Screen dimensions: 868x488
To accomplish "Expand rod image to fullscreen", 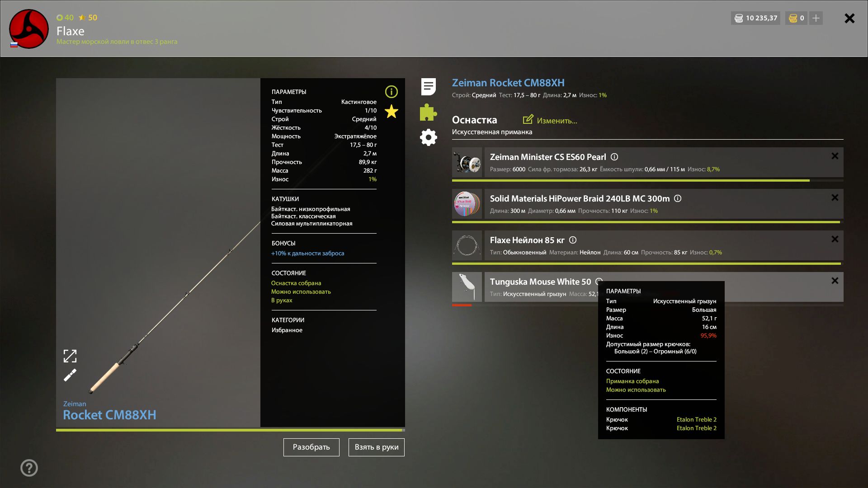I will click(x=70, y=356).
